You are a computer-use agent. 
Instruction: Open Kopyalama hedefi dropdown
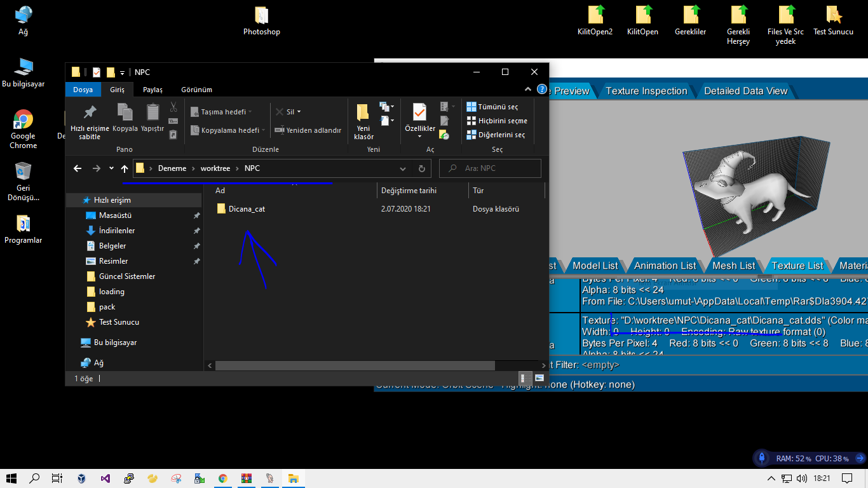tap(228, 130)
